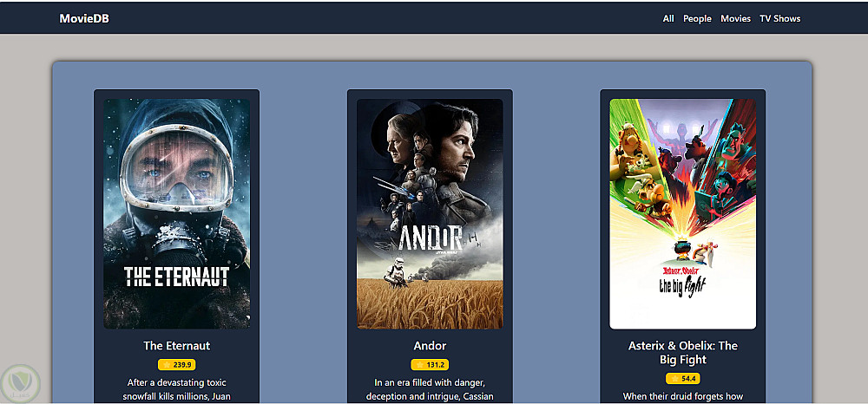
Task: Click the 131.2 star rating badge
Action: tap(431, 365)
